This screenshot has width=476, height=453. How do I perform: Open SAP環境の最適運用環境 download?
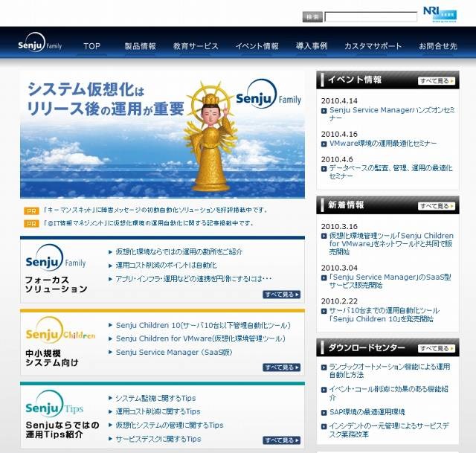click(x=367, y=412)
